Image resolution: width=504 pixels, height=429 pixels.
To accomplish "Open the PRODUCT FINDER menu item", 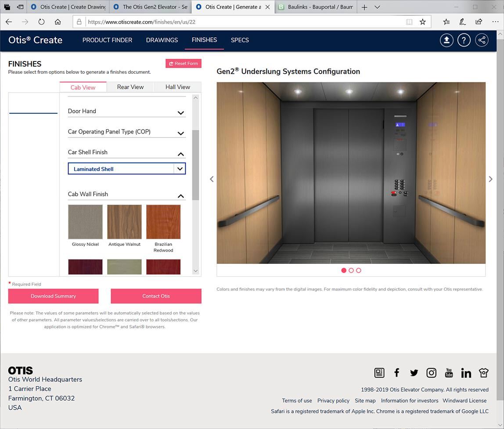I will (x=107, y=40).
